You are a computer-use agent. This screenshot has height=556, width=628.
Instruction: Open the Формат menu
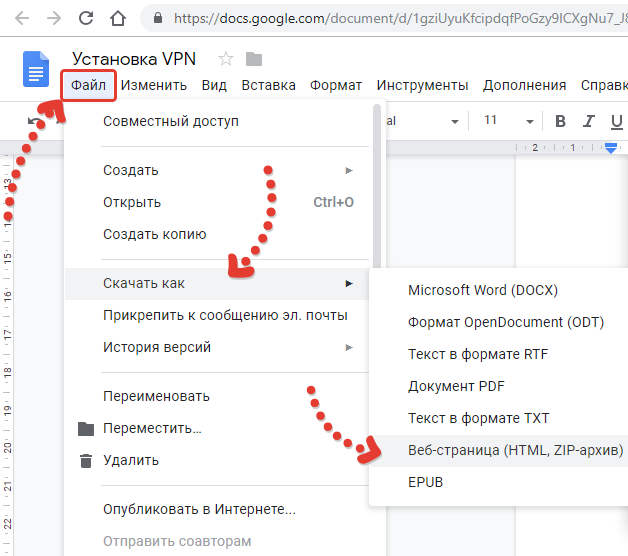pyautogui.click(x=336, y=85)
